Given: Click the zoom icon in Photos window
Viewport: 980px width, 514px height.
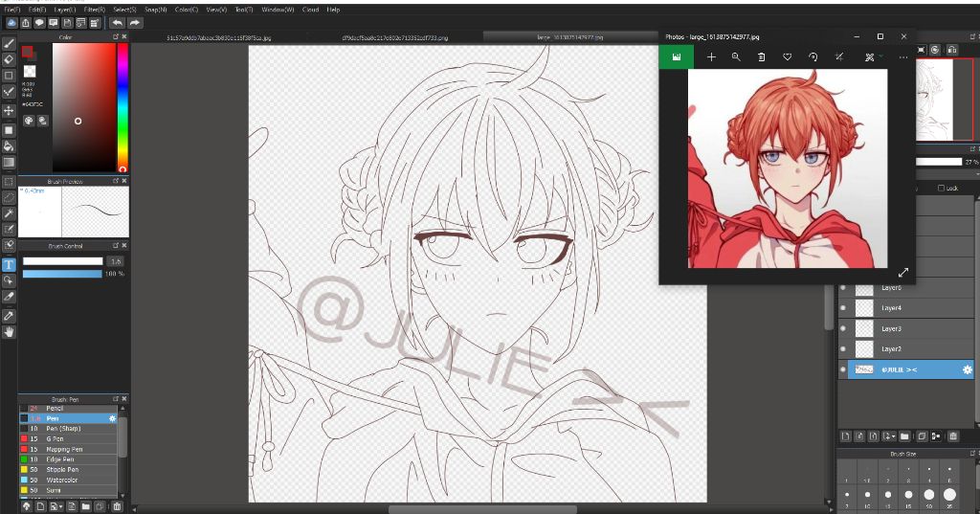Looking at the screenshot, I should coord(736,56).
